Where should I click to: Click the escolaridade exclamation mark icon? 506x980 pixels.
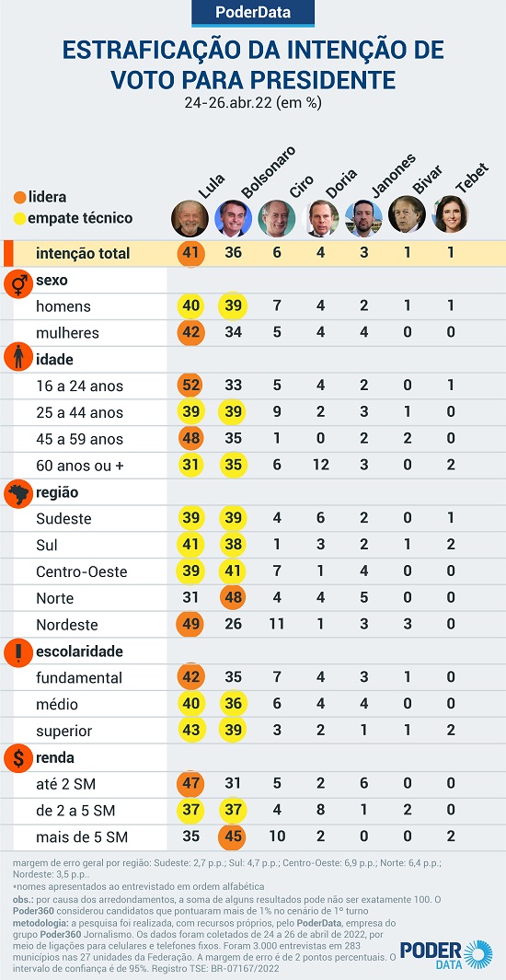[x=18, y=652]
